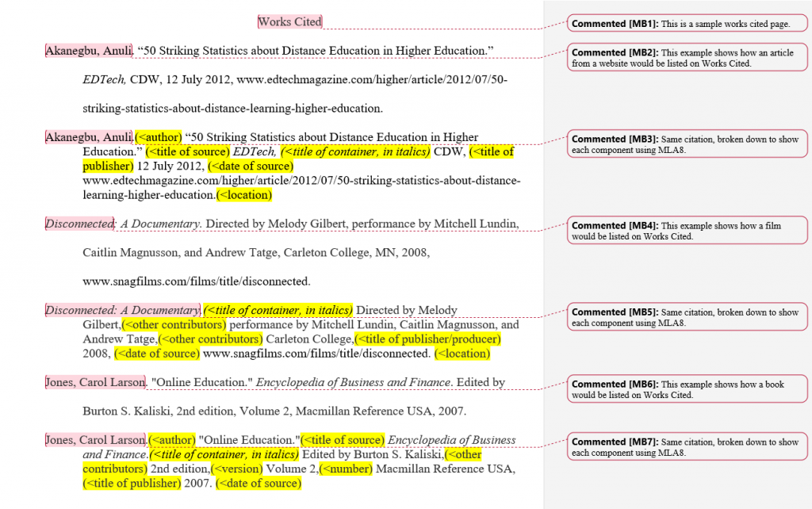Image resolution: width=812 pixels, height=509 pixels.
Task: Select the highlighted location tag in the first breakdown
Action: pos(245,194)
